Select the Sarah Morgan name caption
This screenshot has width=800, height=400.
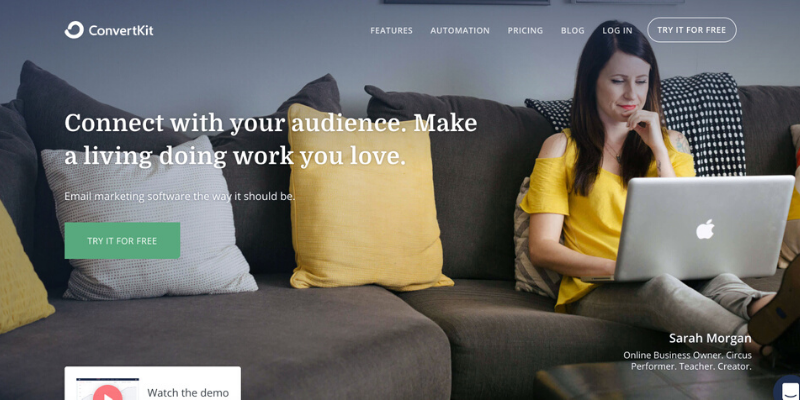point(710,338)
